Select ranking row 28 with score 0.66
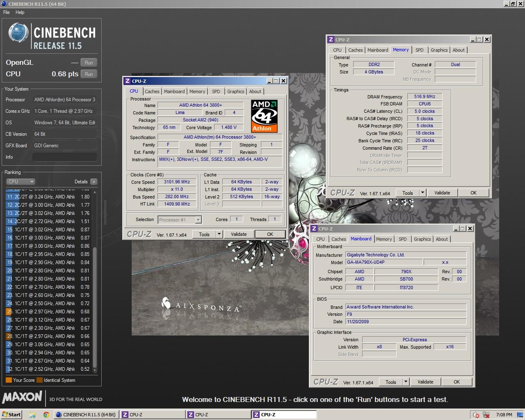 pyautogui.click(x=48, y=336)
